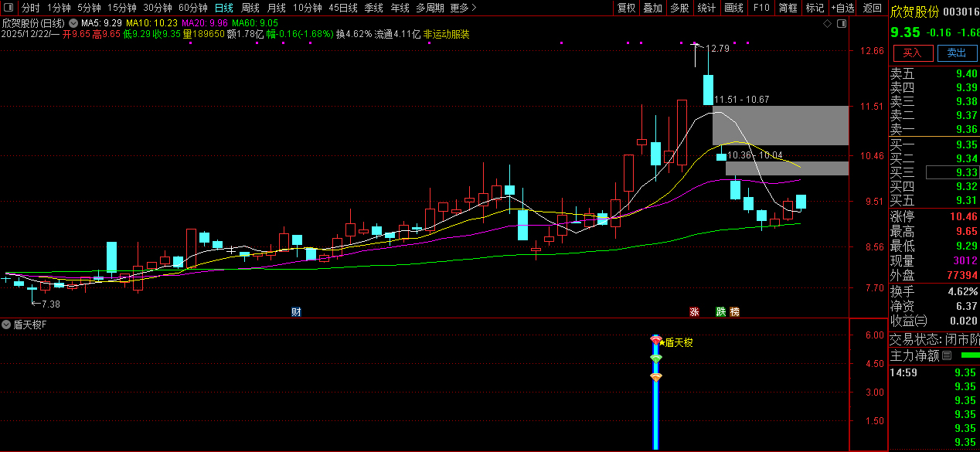Click the 榜 marker icon below chart
The image size is (980, 452).
735,311
